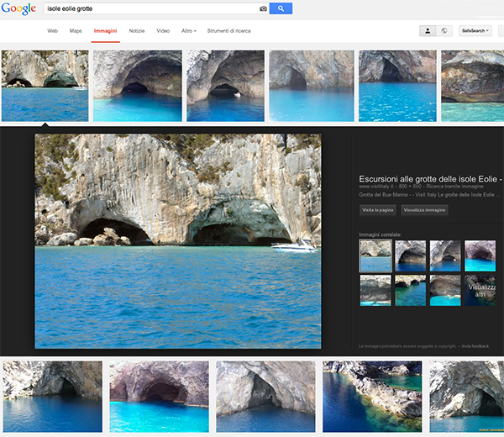
Task: Open fourth bottom-row rocky cove thumbnail
Action: point(372,397)
